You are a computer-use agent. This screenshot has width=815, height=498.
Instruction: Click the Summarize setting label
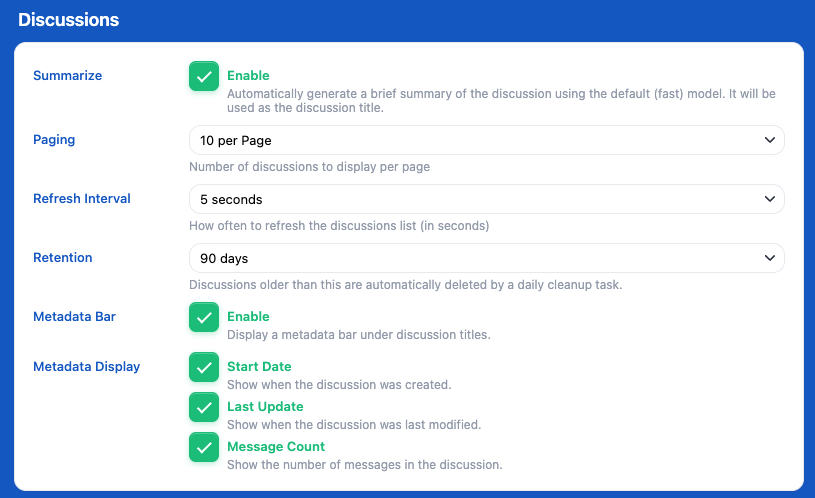pos(68,75)
